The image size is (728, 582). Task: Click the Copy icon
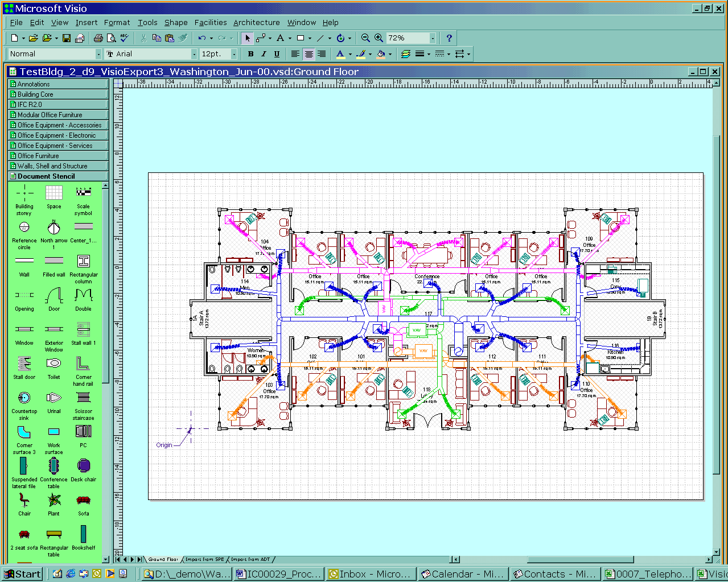click(x=157, y=38)
